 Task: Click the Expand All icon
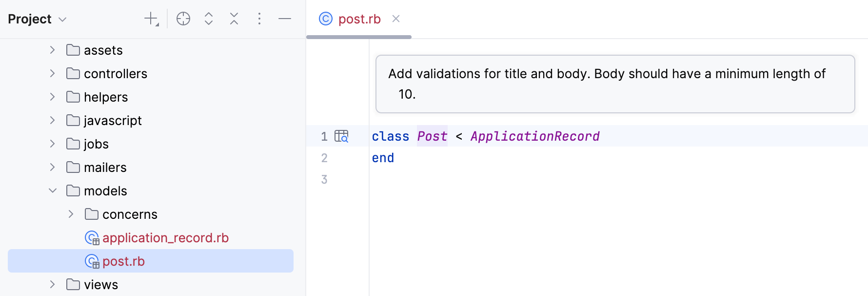[x=209, y=19]
